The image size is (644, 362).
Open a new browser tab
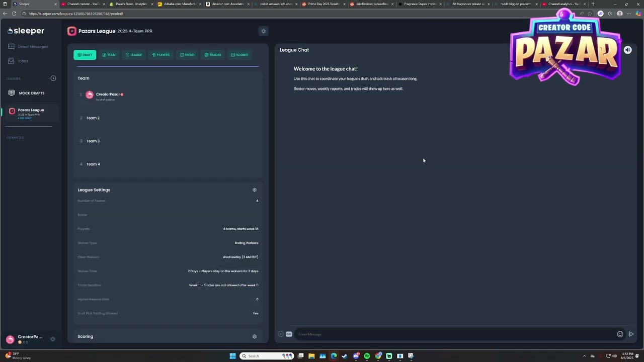click(x=593, y=4)
